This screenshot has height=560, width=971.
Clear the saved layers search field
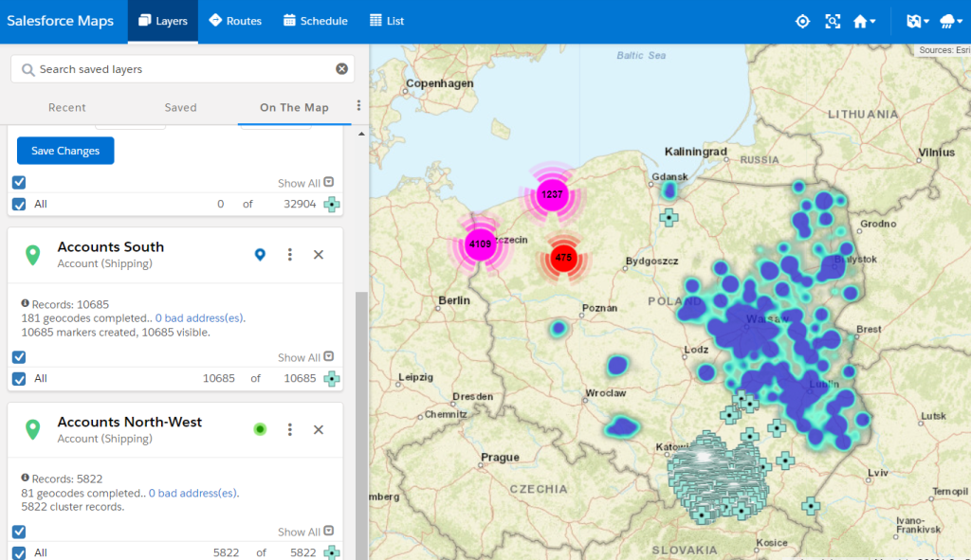click(341, 68)
